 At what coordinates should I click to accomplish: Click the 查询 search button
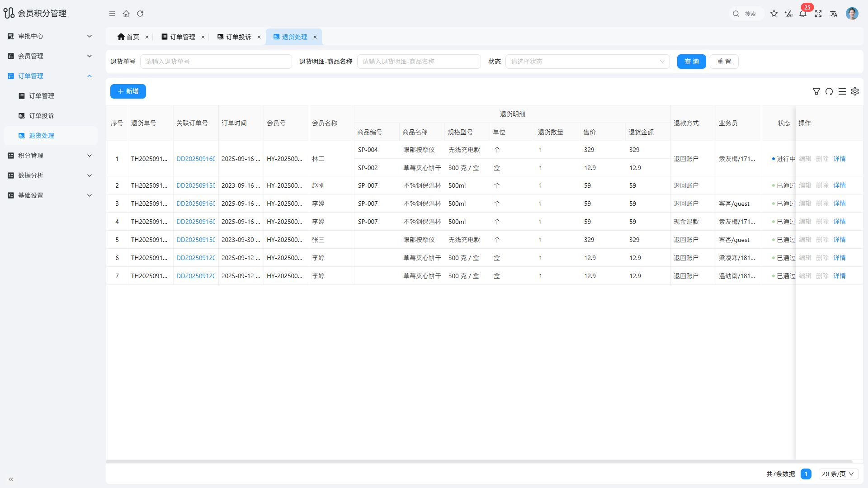pyautogui.click(x=691, y=62)
